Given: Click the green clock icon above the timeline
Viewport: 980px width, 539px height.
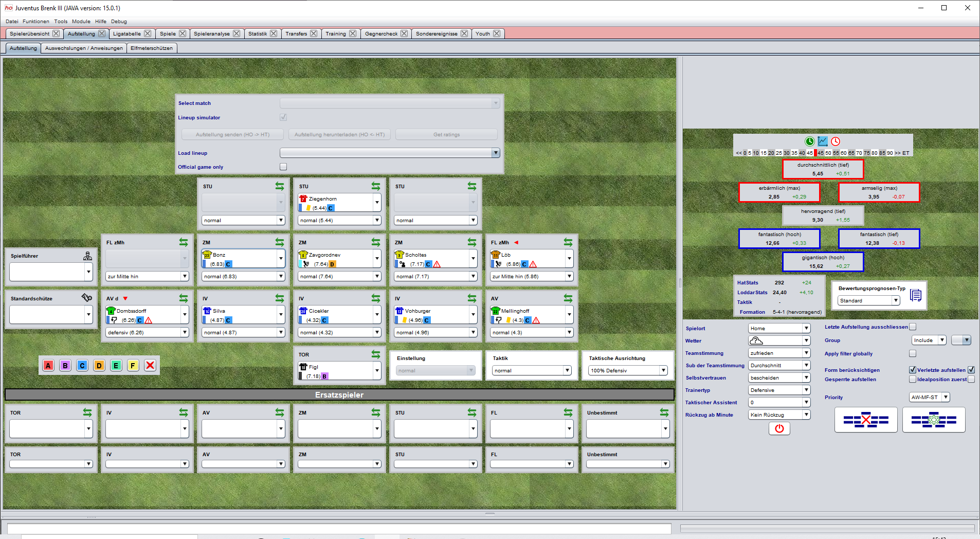Looking at the screenshot, I should pos(809,141).
